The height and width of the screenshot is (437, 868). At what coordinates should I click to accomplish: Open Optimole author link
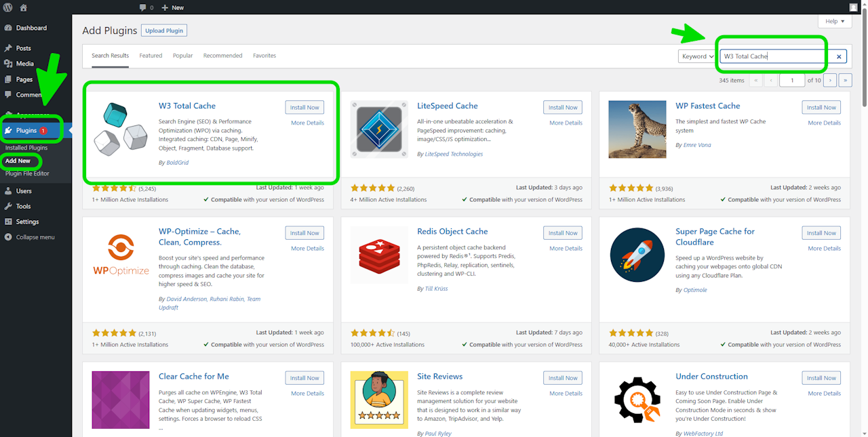tap(695, 290)
